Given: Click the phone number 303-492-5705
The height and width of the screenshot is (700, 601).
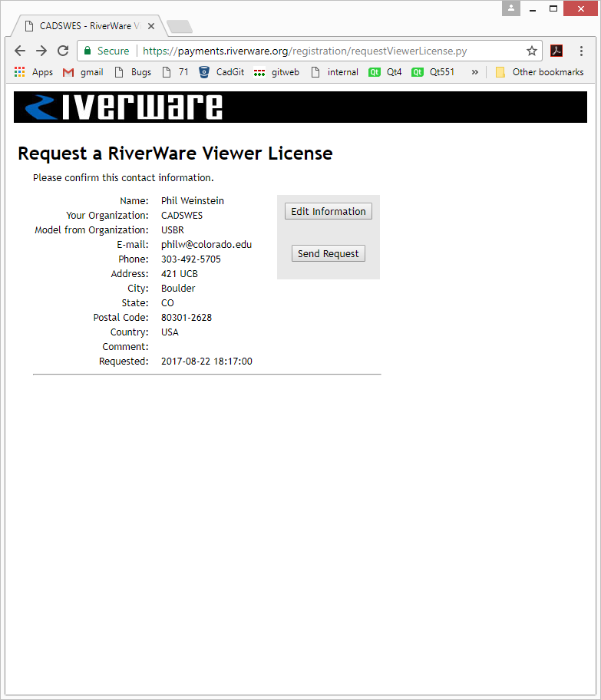Looking at the screenshot, I should [190, 259].
